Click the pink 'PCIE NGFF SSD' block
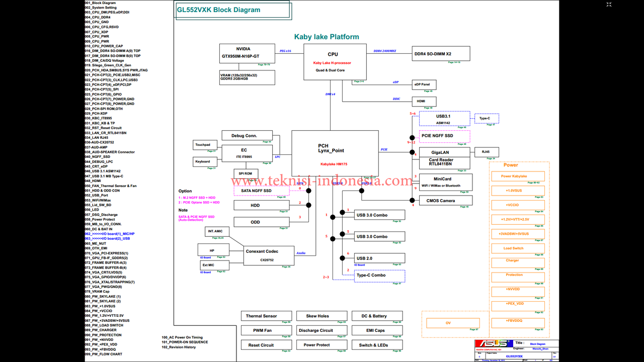 [x=445, y=136]
